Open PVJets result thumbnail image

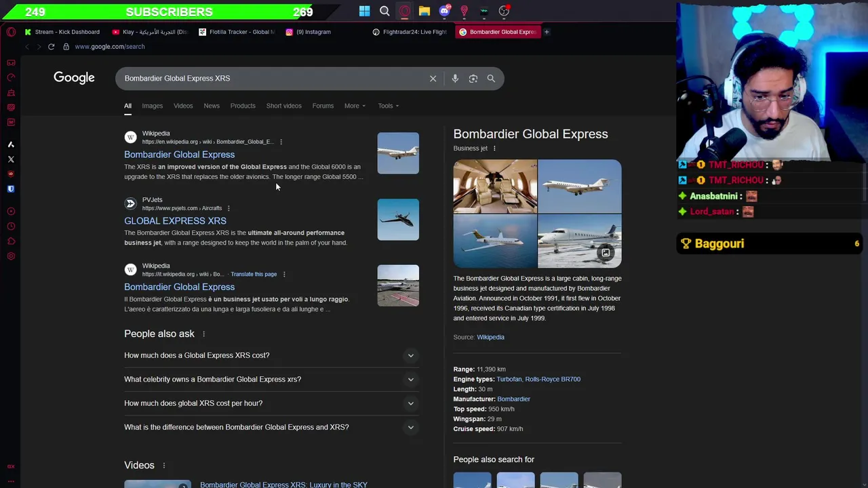pyautogui.click(x=398, y=220)
